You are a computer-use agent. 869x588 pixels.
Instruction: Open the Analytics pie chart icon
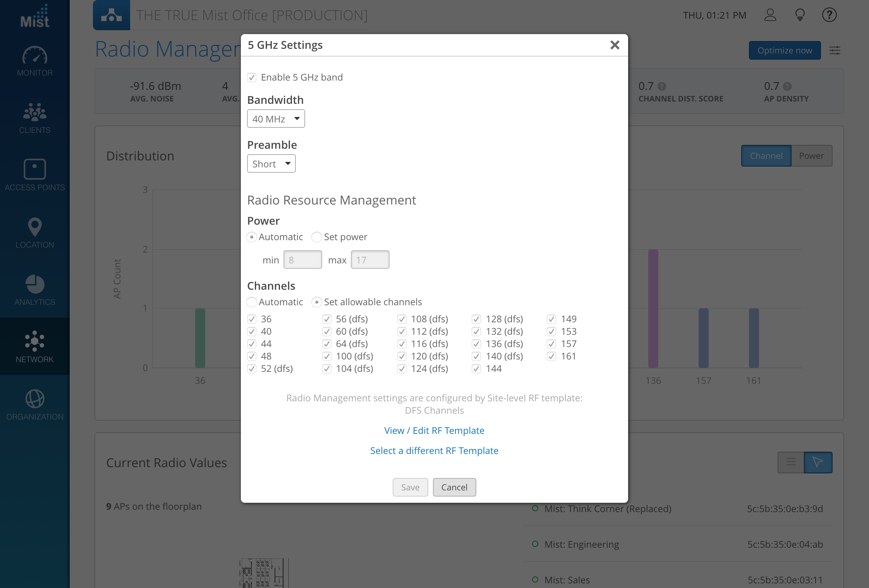[34, 284]
